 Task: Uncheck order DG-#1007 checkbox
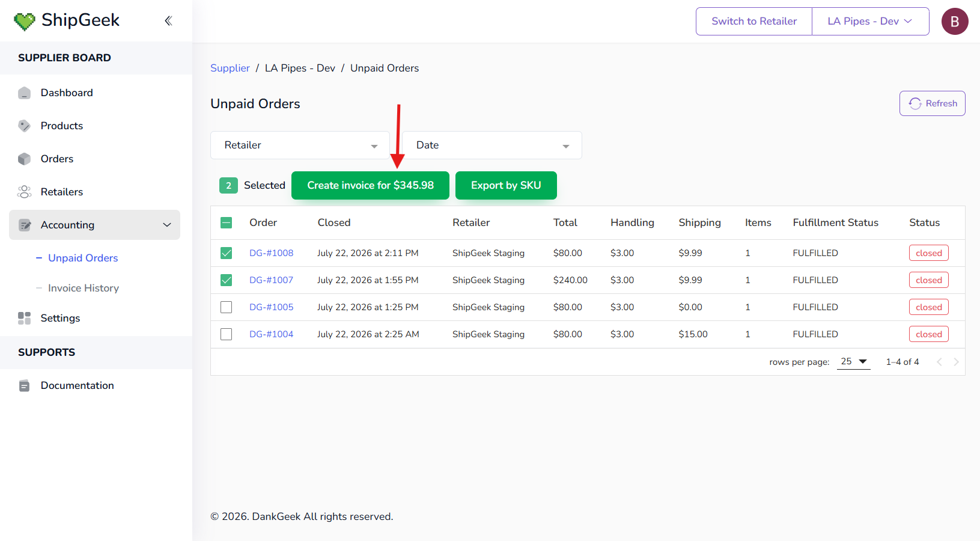click(226, 280)
